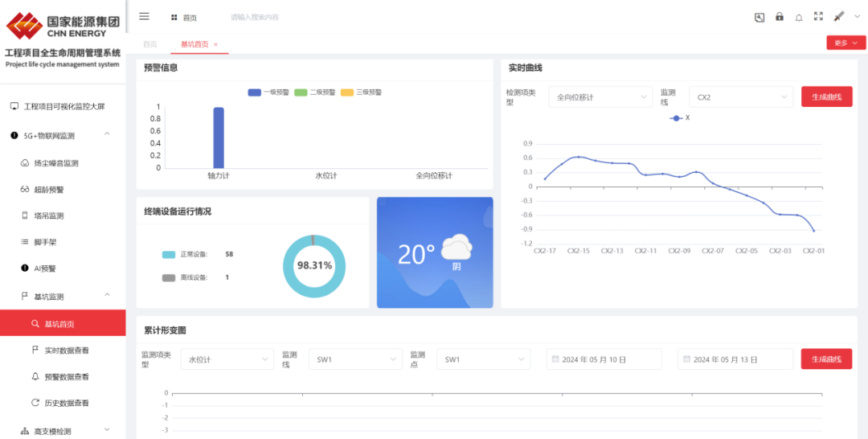
Task: Click the 首页 grid icon in header
Action: coord(174,17)
